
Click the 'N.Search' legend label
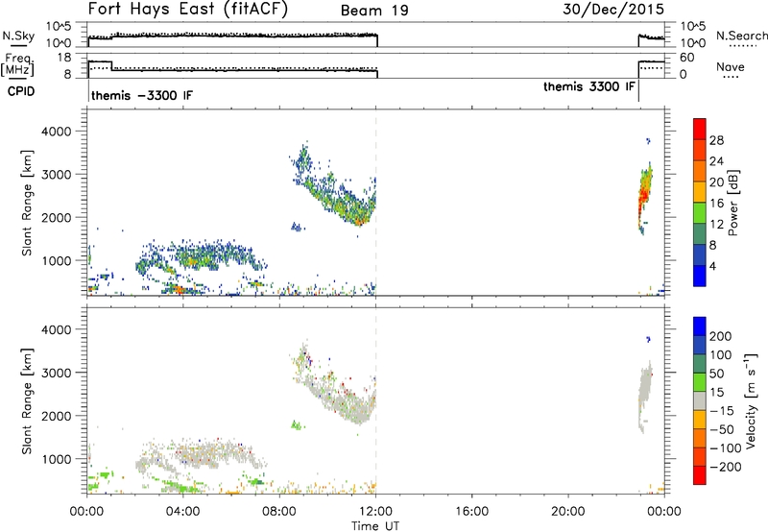[x=741, y=36]
